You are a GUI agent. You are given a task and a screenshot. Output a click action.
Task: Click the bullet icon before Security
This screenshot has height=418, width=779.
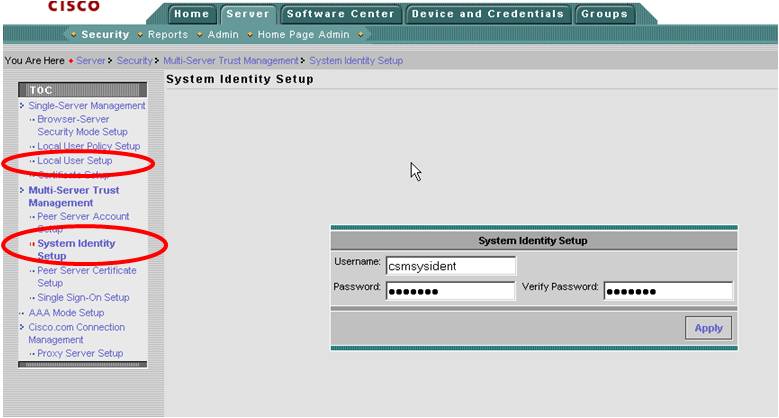coord(74,34)
